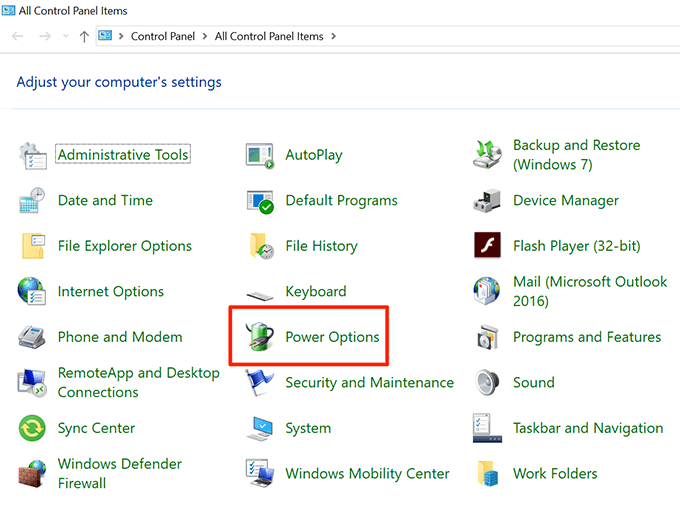Open the File History link
The height and width of the screenshot is (521, 680).
[321, 246]
